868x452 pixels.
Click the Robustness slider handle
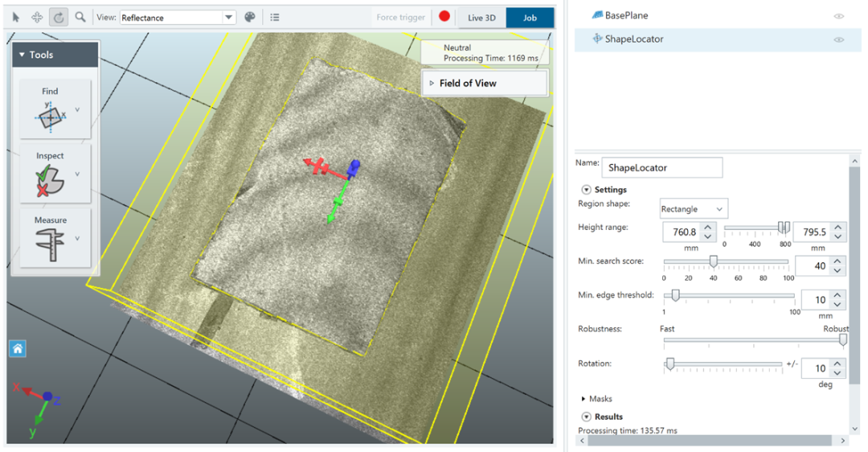842,340
